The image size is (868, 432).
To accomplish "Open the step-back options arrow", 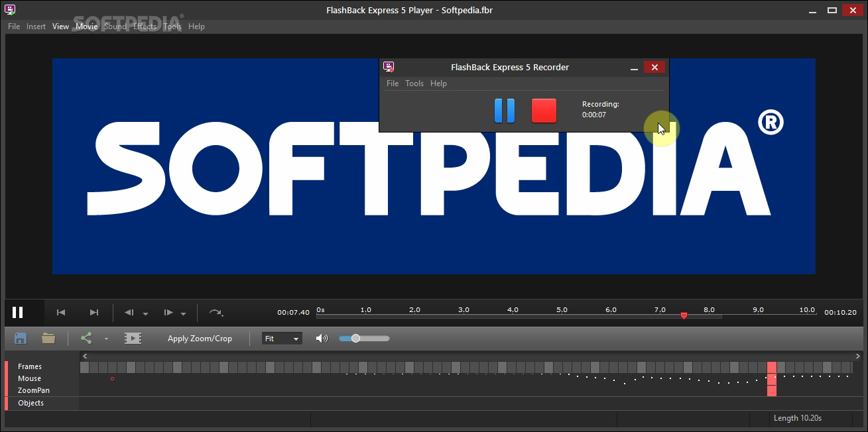I will coord(145,314).
